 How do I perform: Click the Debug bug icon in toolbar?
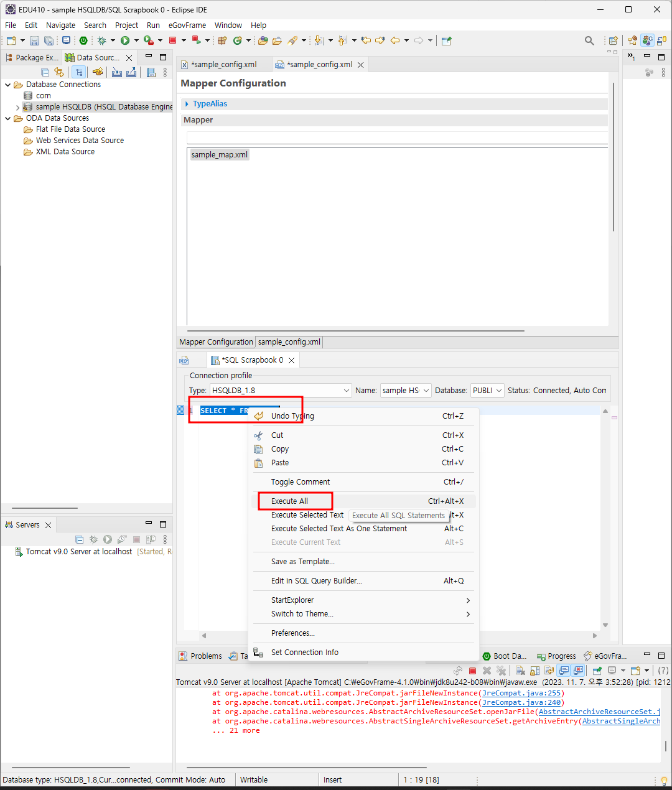pyautogui.click(x=101, y=40)
